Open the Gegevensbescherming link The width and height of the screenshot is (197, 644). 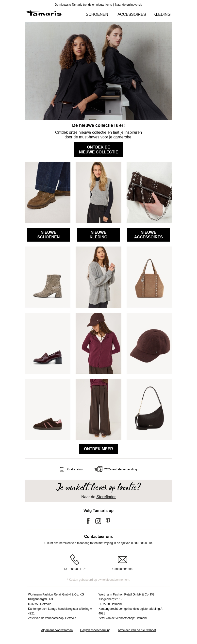(x=95, y=630)
